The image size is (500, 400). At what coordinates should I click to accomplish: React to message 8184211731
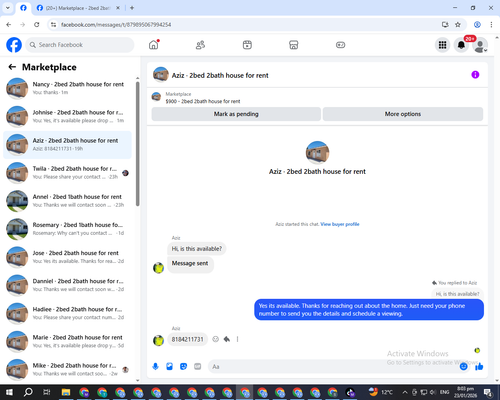tap(216, 339)
